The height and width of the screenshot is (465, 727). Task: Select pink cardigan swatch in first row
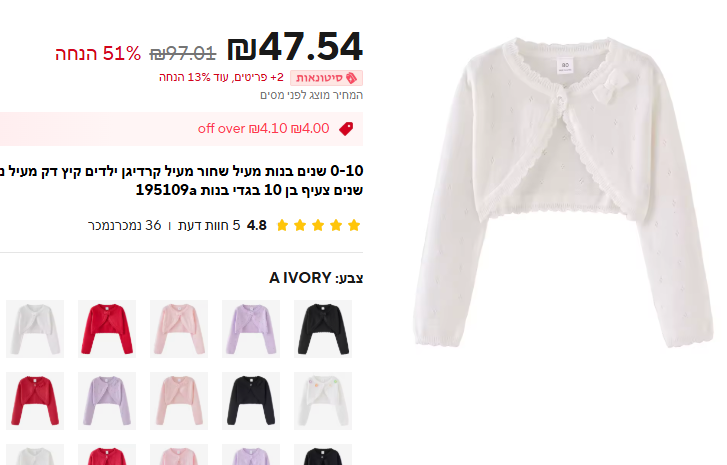(179, 329)
